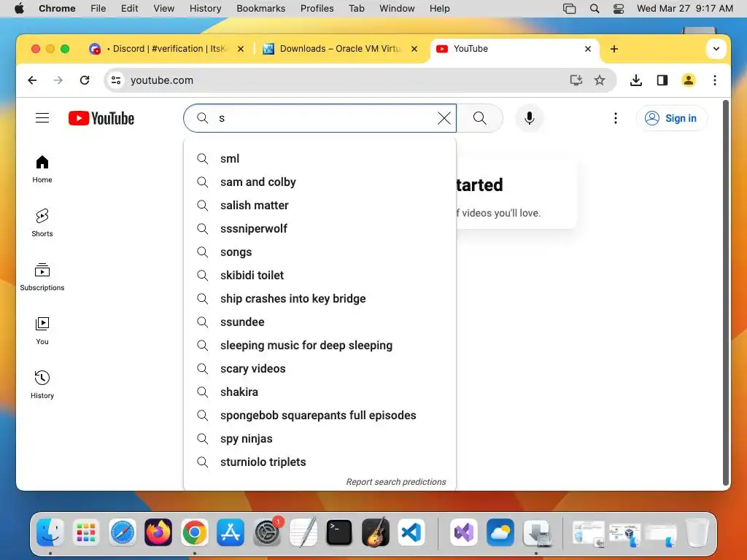Select suggestion 'spy ninjas'
The height and width of the screenshot is (560, 747).
[320, 438]
